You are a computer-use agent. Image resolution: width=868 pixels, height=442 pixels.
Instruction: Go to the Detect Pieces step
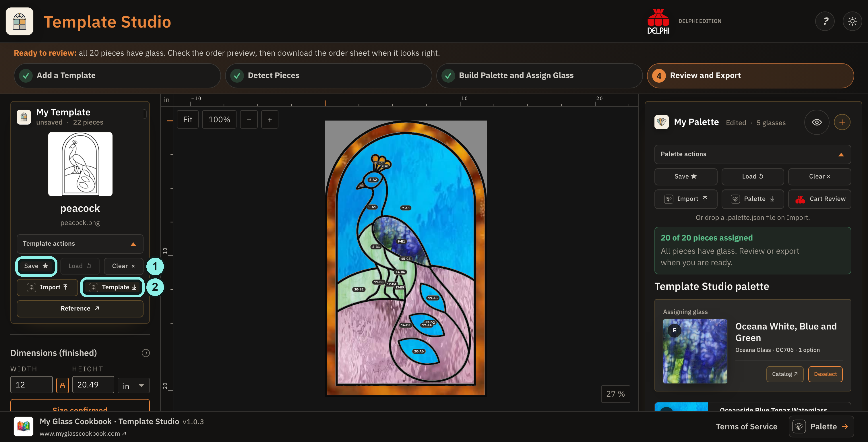tap(328, 75)
